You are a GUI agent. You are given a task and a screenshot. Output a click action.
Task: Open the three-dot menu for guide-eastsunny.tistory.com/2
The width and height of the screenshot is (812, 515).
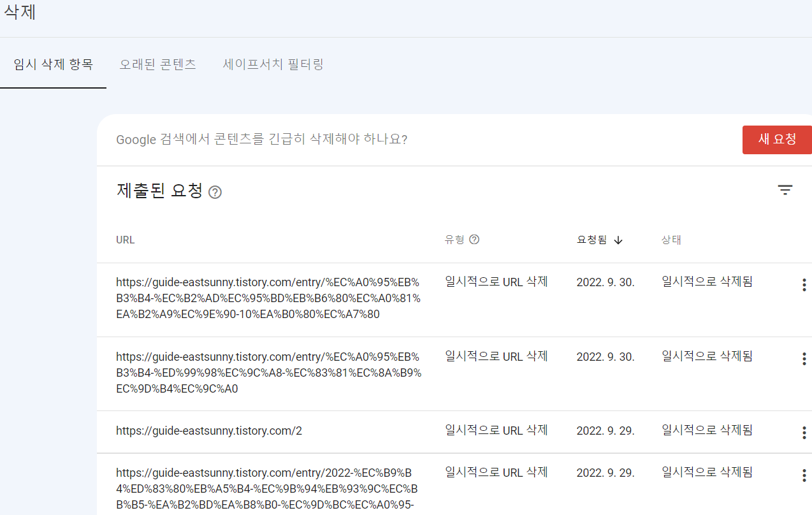[804, 432]
